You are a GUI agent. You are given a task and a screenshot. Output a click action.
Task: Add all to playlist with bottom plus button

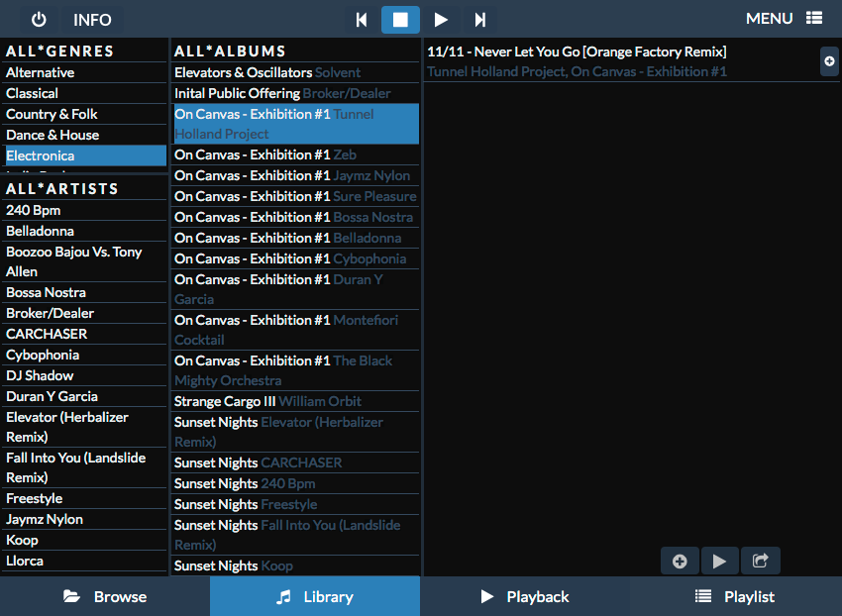[x=680, y=562]
